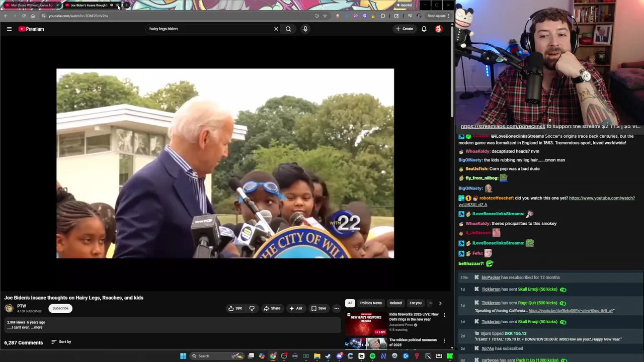Click binPacker in the resubscribed event
Image resolution: width=644 pixels, height=362 pixels.
491,278
